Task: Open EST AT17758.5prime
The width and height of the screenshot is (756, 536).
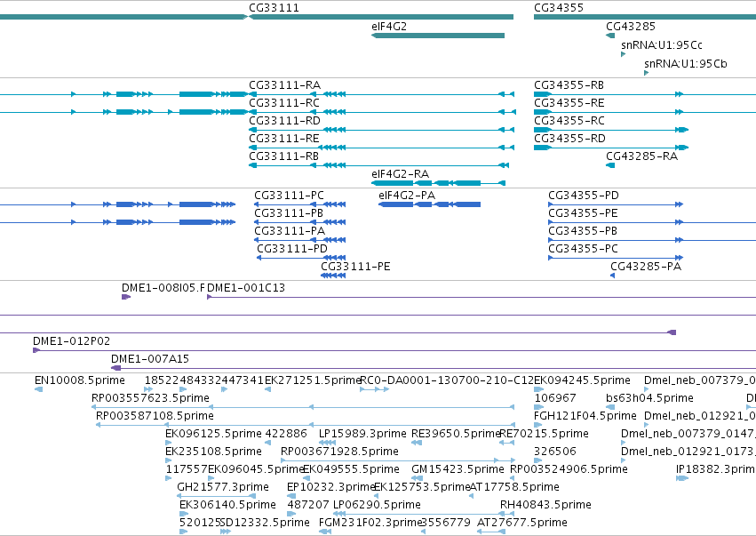Action: 514,487
